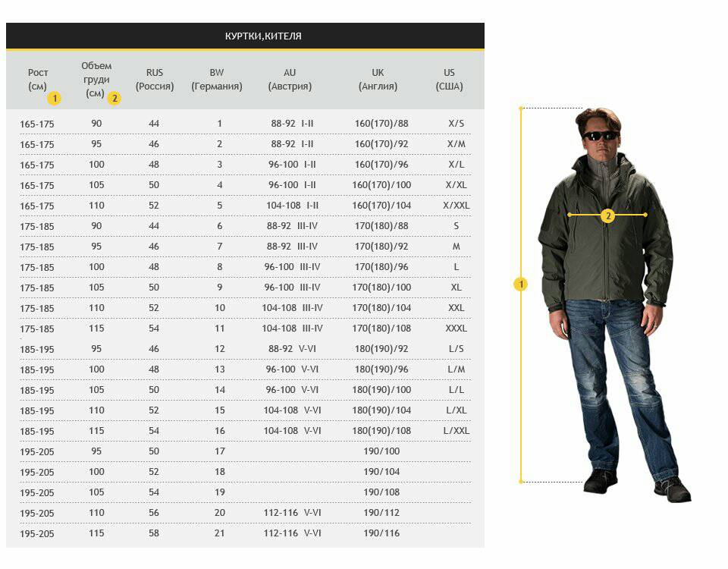Select the US (США) column header

tap(449, 80)
